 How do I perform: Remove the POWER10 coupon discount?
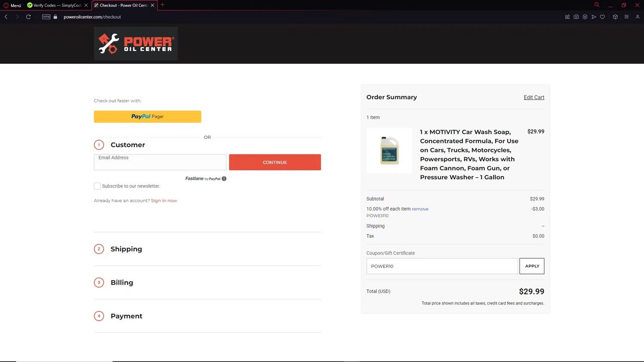(420, 209)
